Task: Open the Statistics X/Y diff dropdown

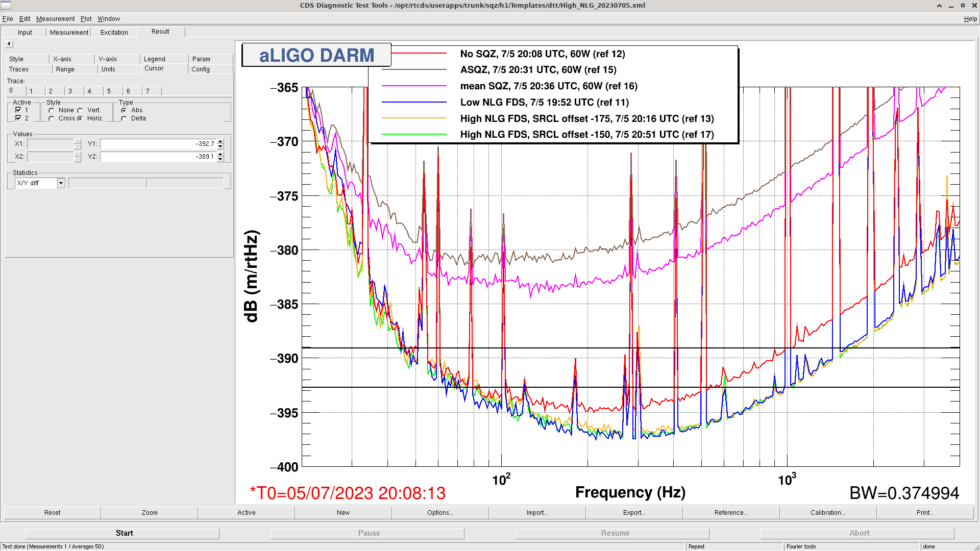Action: click(x=61, y=183)
